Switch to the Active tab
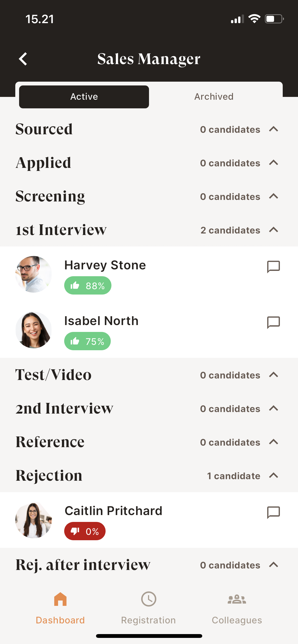Screen dimensions: 298x644 click(84, 97)
